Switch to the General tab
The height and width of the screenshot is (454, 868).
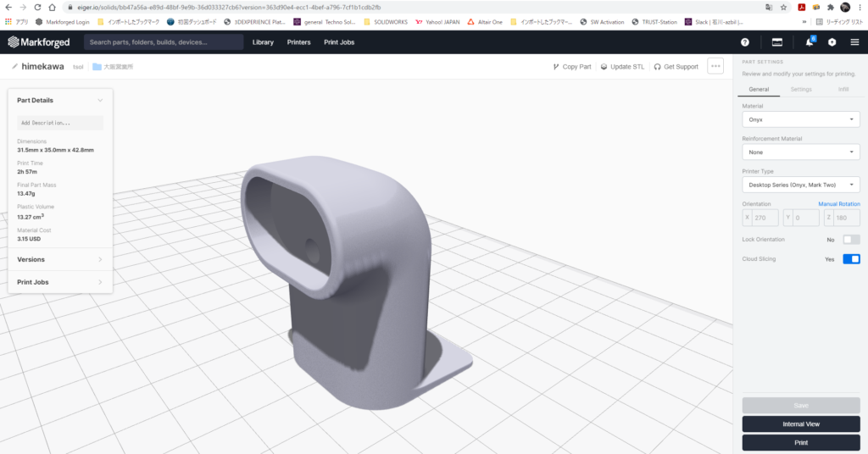(759, 89)
